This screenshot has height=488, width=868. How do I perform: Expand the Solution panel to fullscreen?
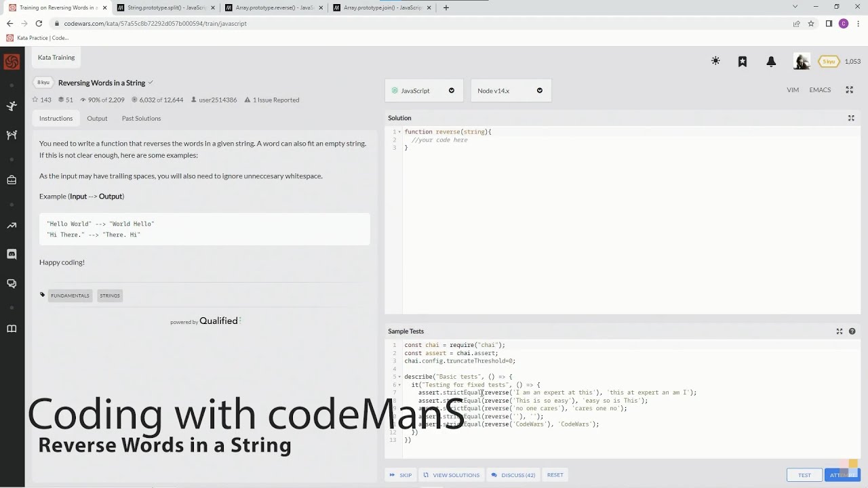tap(851, 118)
